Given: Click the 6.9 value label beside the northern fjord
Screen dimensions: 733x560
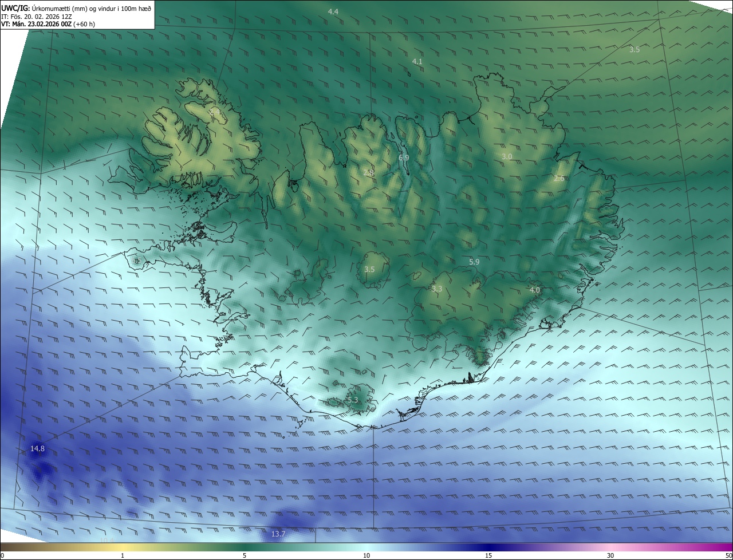Looking at the screenshot, I should 404,157.
